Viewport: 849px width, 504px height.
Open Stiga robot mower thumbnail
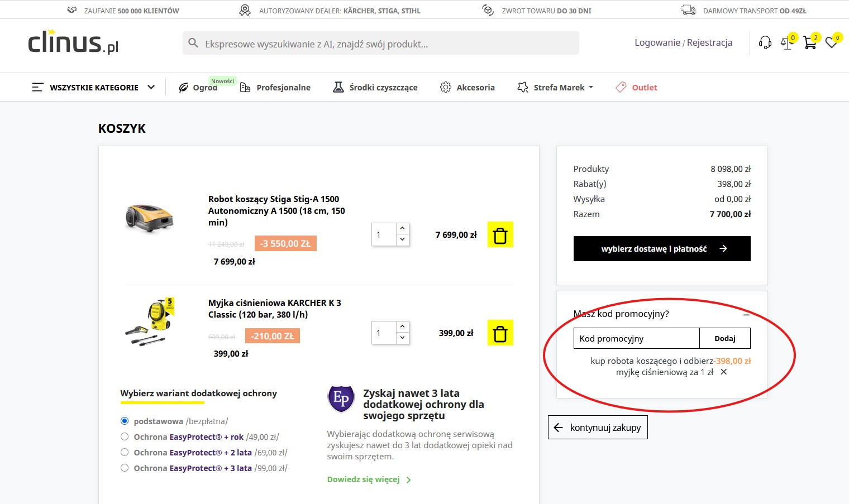(150, 218)
